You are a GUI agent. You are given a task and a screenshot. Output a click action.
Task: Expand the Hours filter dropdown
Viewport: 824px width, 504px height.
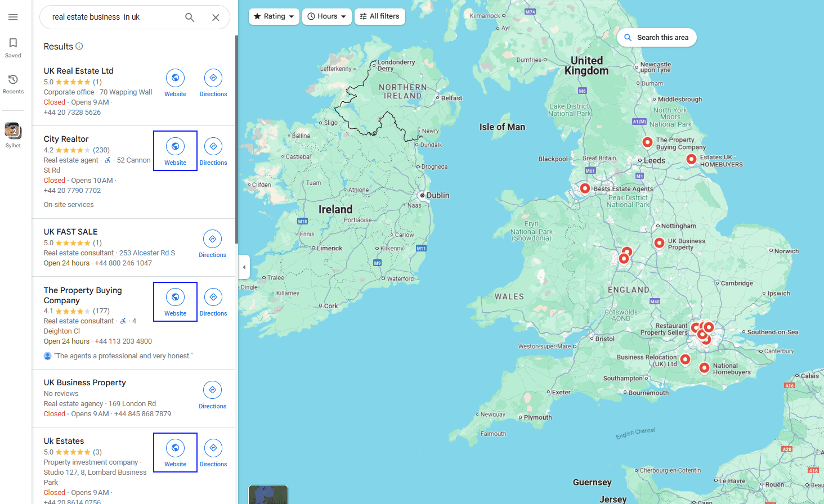[x=327, y=16]
